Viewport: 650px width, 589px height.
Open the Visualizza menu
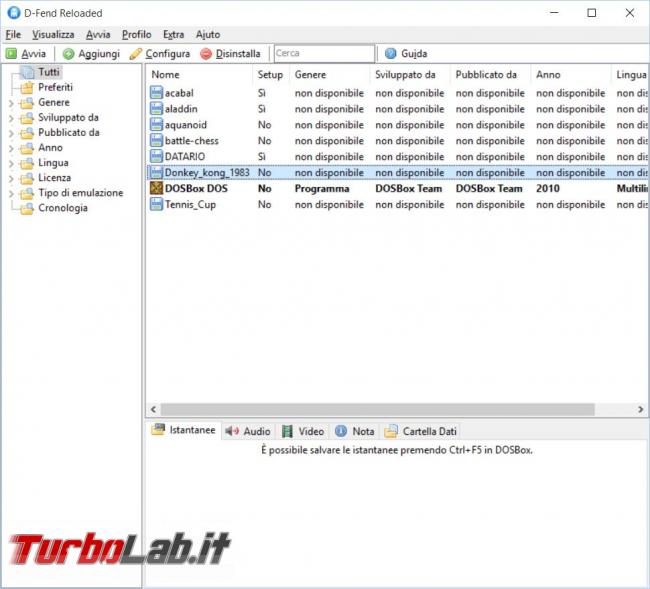53,34
